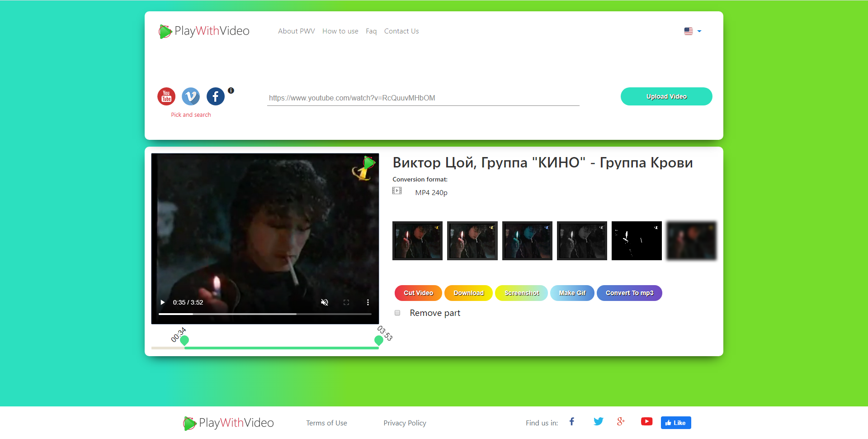Play the video in the player
This screenshot has width=868, height=439.
163,302
